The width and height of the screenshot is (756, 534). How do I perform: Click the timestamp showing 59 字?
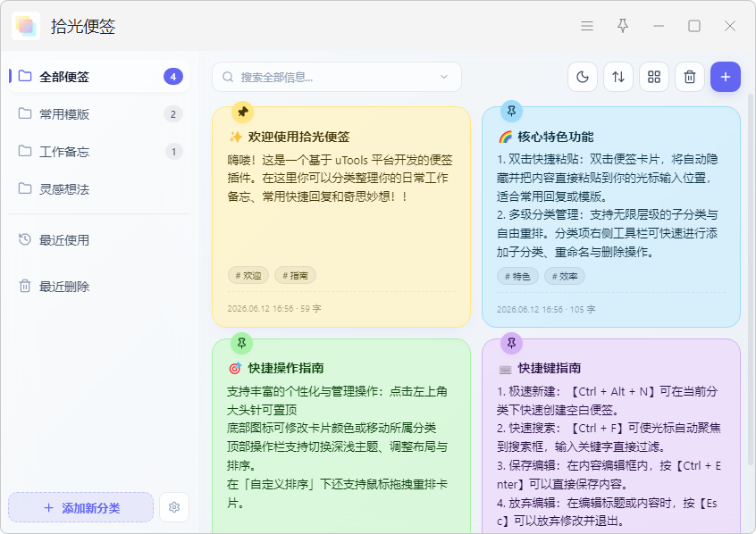pos(274,308)
